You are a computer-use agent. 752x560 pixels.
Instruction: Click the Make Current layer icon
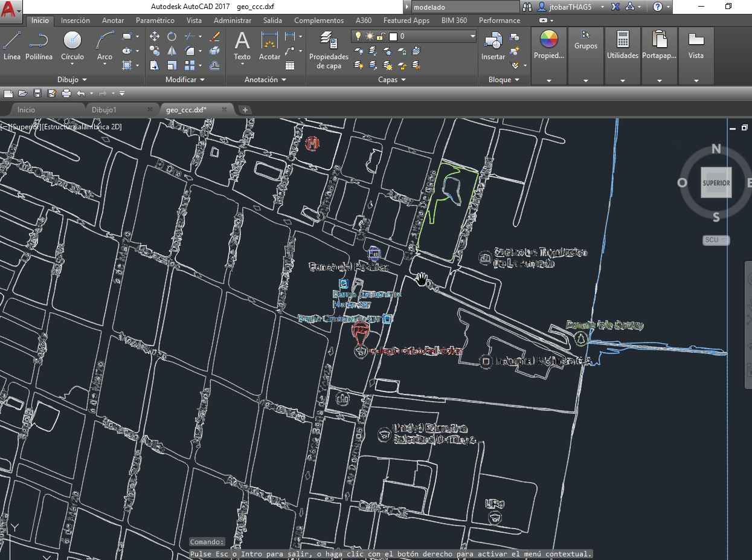(417, 51)
